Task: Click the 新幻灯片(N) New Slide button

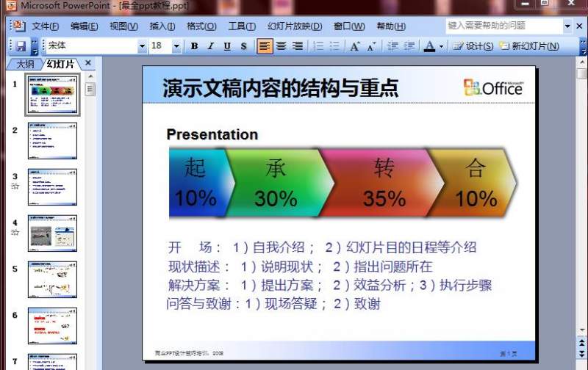Action: 529,46
